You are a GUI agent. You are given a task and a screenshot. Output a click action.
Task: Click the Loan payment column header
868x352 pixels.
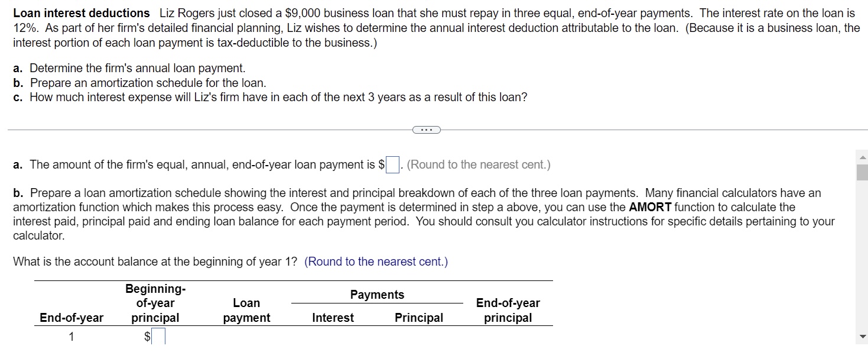246,310
